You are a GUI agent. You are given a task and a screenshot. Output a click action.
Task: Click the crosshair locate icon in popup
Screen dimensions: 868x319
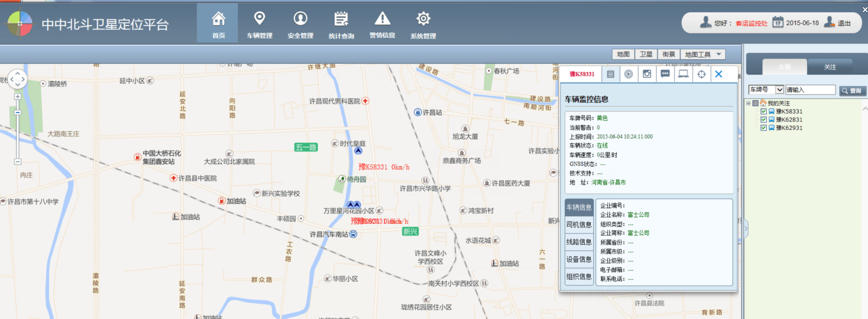(x=701, y=74)
